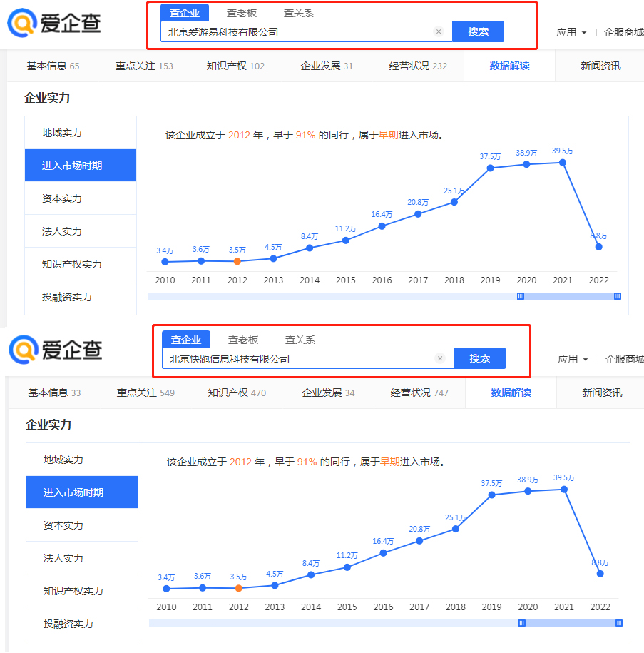Clear the 北京爱游易科技有限公司 search text
Image resolution: width=644 pixels, height=653 pixels.
(439, 31)
